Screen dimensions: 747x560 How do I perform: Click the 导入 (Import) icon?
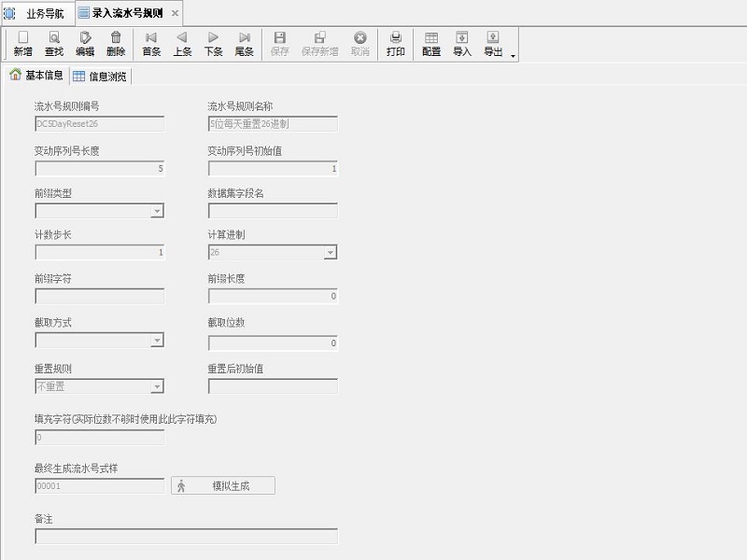tap(461, 44)
